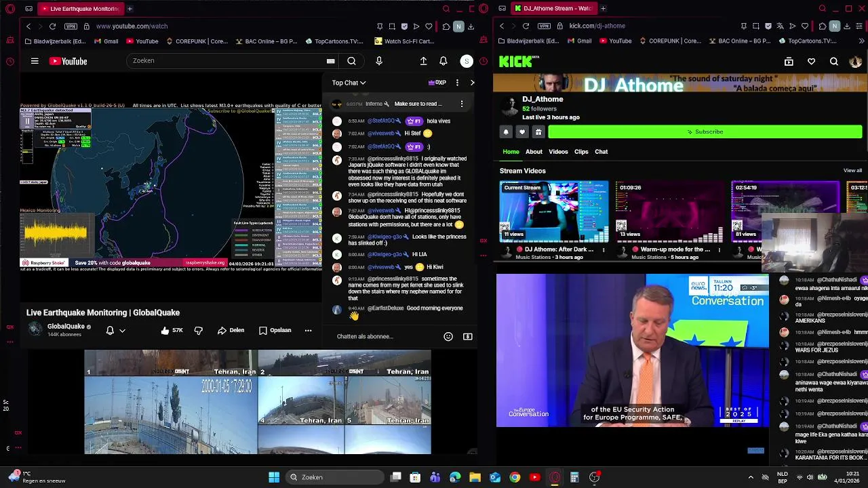Click the Delen share button
The height and width of the screenshot is (488, 868).
[231, 330]
